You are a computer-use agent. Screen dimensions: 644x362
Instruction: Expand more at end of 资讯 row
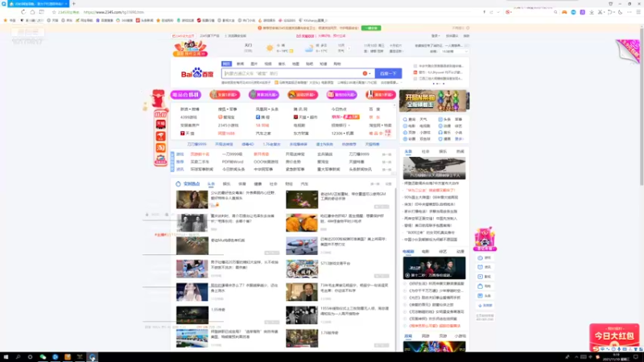click(x=386, y=170)
